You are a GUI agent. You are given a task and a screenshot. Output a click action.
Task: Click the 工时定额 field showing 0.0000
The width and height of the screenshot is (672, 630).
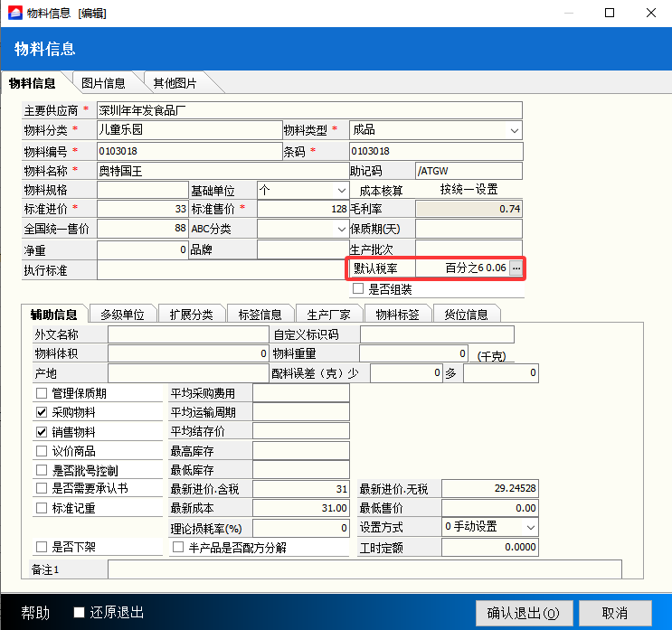490,547
